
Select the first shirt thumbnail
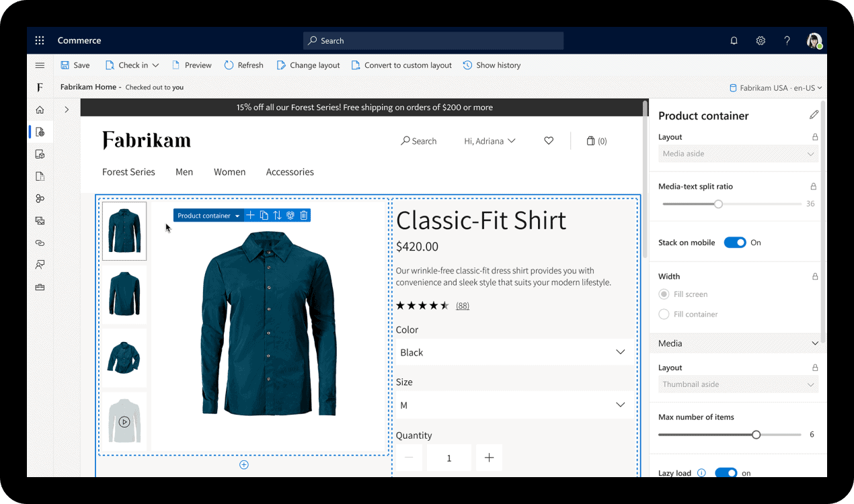(124, 231)
